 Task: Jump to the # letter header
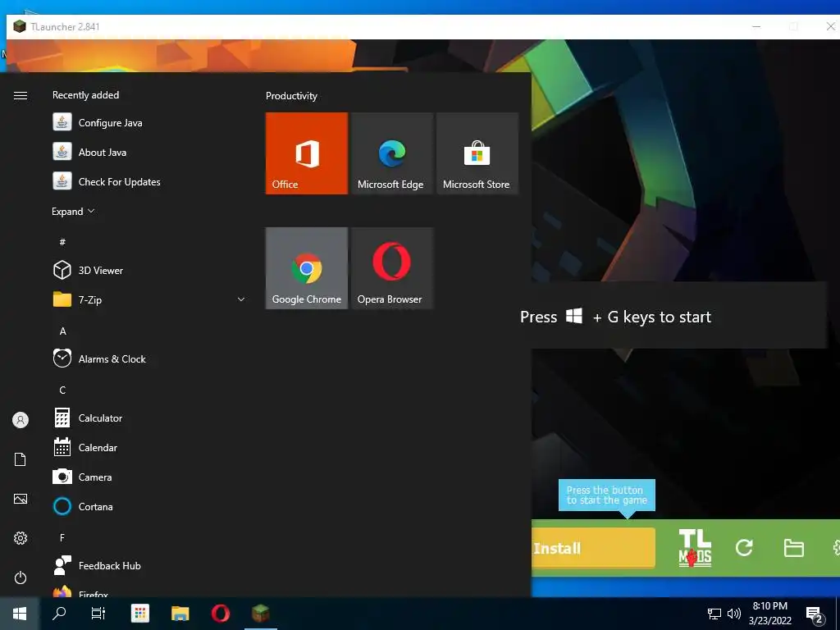point(62,242)
